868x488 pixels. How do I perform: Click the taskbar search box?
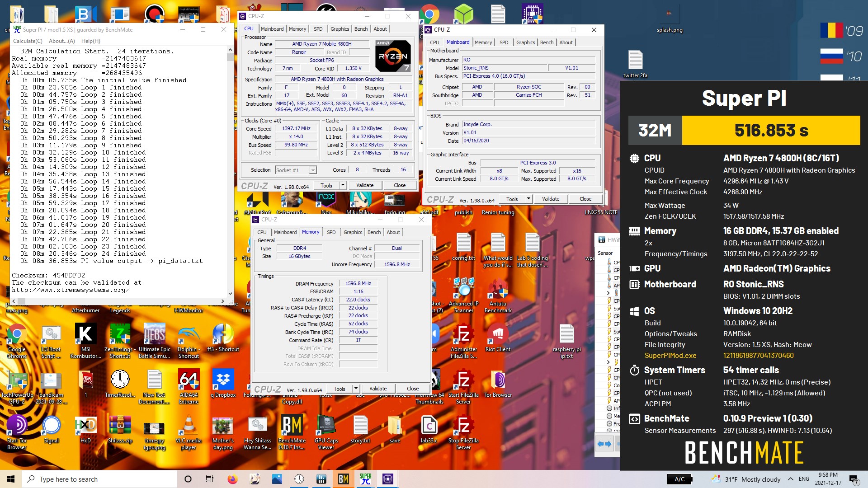click(x=99, y=479)
